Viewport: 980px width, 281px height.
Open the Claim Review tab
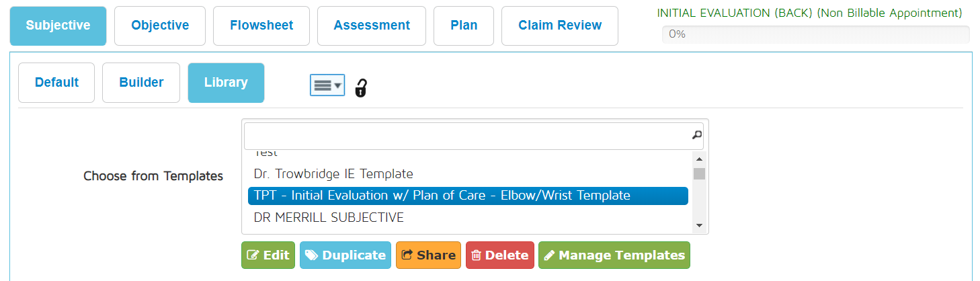tap(560, 26)
